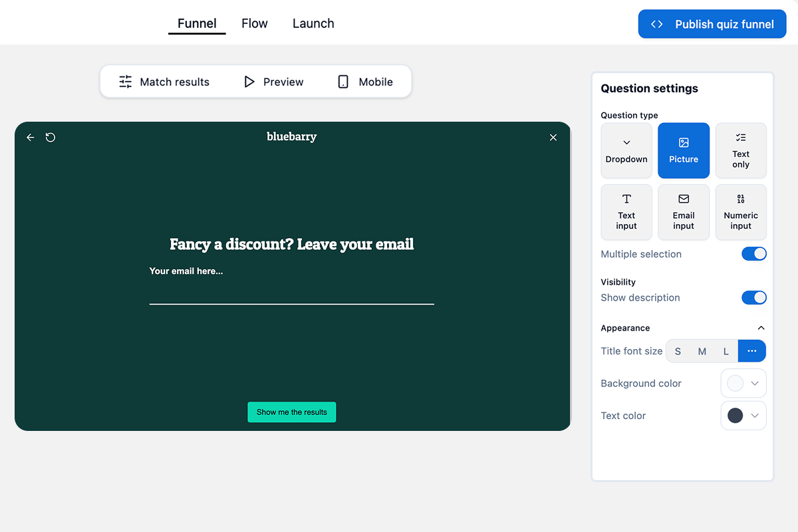Select the Numeric input question type
Screen dimensions: 798x532
(740, 211)
